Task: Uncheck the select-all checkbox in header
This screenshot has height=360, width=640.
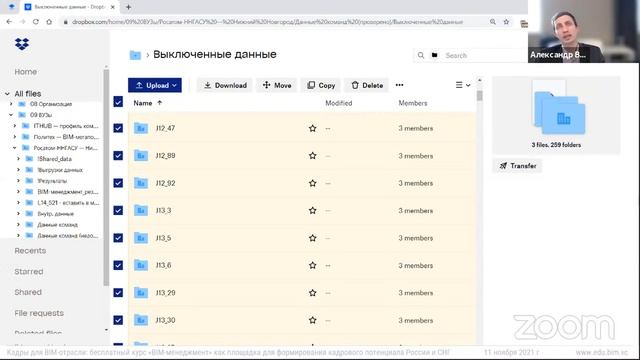Action: [118, 102]
